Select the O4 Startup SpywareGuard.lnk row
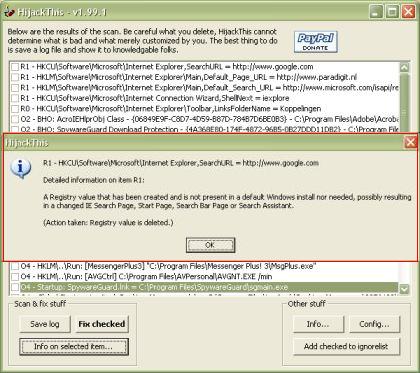 click(209, 287)
